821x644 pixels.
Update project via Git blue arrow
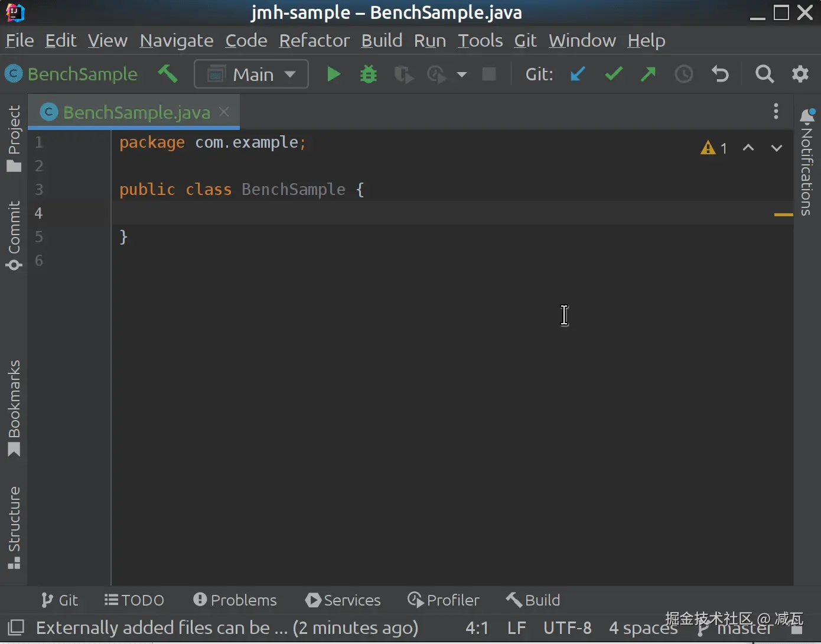pos(578,74)
